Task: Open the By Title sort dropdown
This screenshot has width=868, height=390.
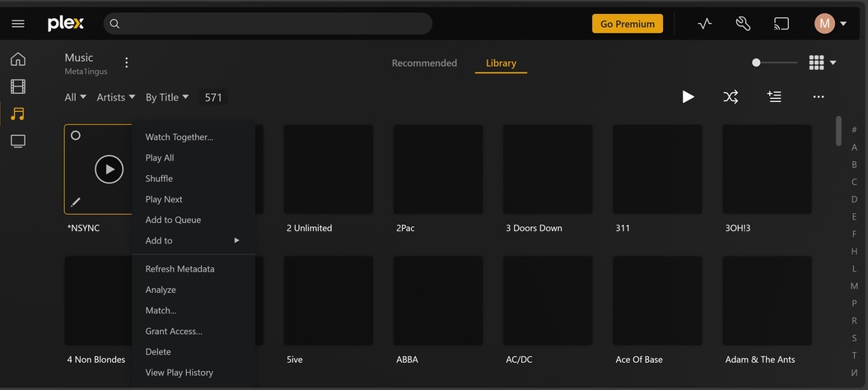Action: [167, 97]
